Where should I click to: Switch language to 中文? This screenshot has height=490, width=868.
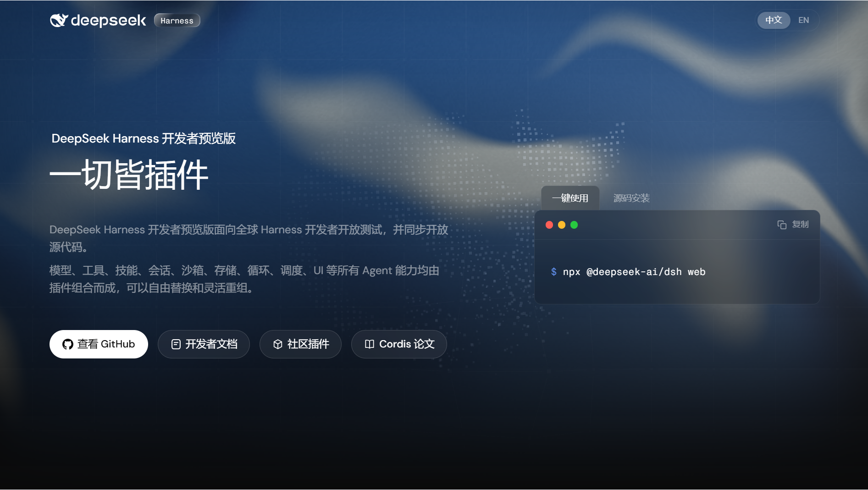(x=774, y=20)
